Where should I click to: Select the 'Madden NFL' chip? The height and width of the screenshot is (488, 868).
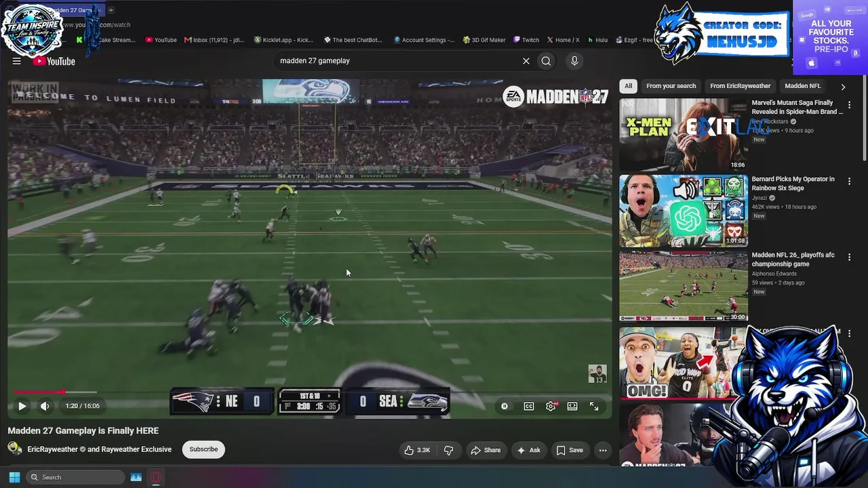802,86
